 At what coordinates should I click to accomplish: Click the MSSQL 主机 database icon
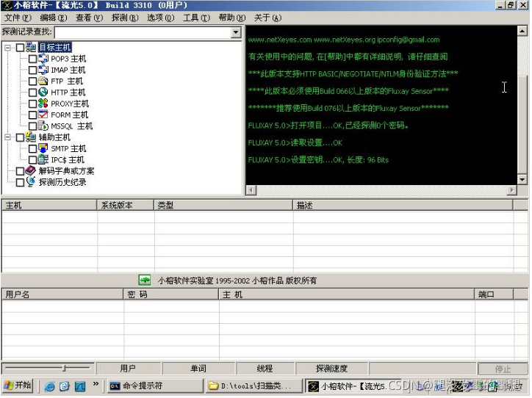click(43, 126)
